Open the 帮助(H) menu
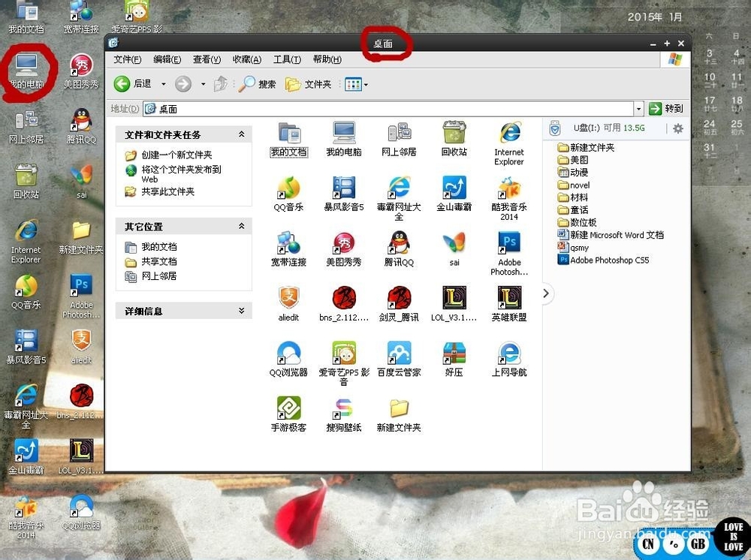Image resolution: width=751 pixels, height=560 pixels. click(x=327, y=59)
